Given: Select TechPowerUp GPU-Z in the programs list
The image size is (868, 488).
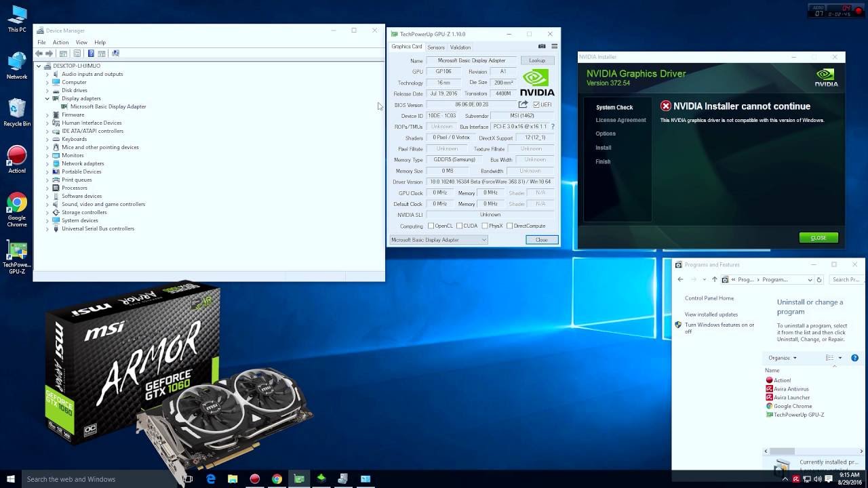Looking at the screenshot, I should (795, 415).
